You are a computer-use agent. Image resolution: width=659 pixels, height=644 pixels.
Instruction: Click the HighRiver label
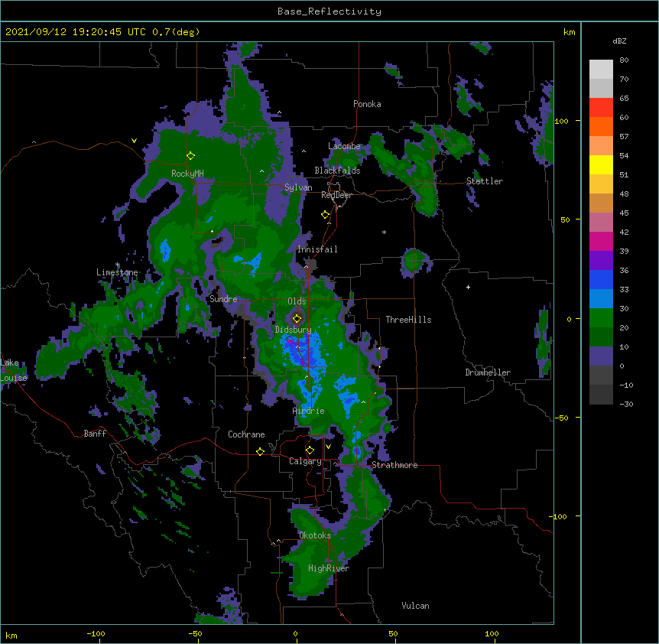329,568
